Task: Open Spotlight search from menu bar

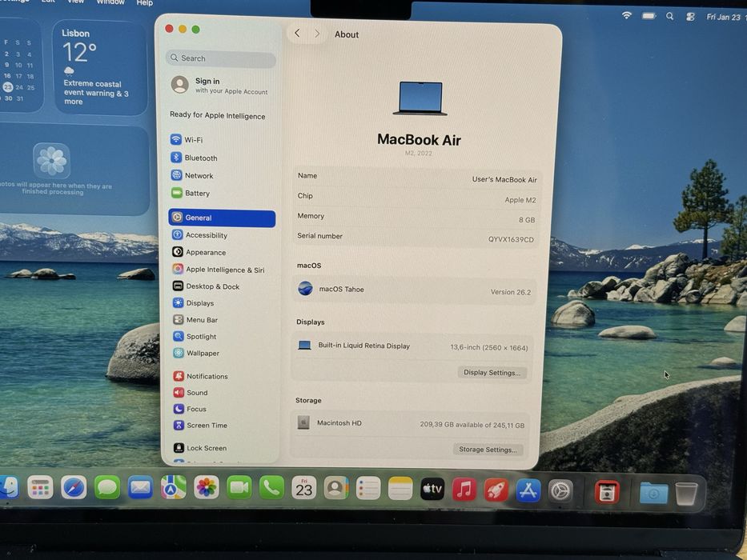Action: coord(670,17)
